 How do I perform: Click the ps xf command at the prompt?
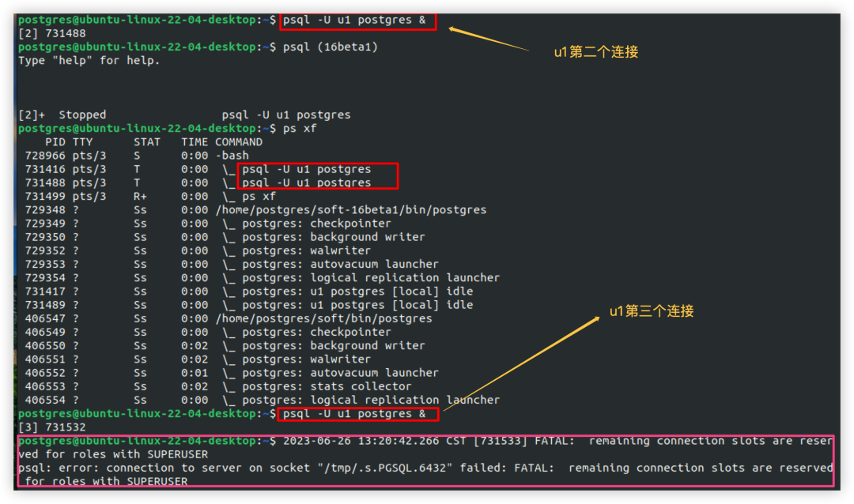tap(300, 129)
